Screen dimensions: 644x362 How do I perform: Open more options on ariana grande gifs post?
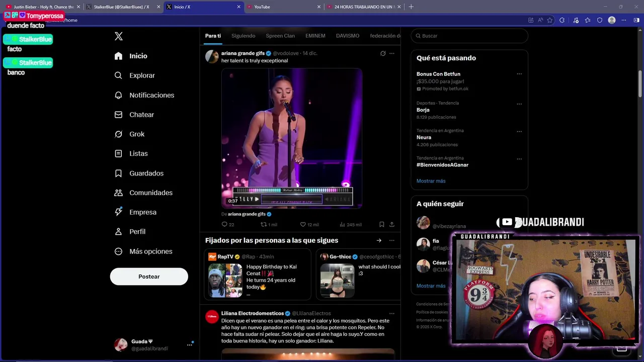(x=392, y=53)
